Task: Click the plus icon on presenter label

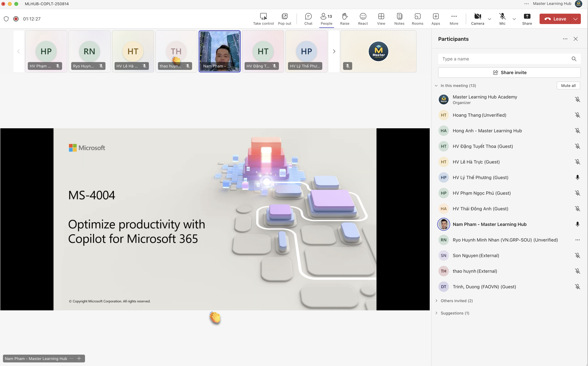Action: coord(79,359)
